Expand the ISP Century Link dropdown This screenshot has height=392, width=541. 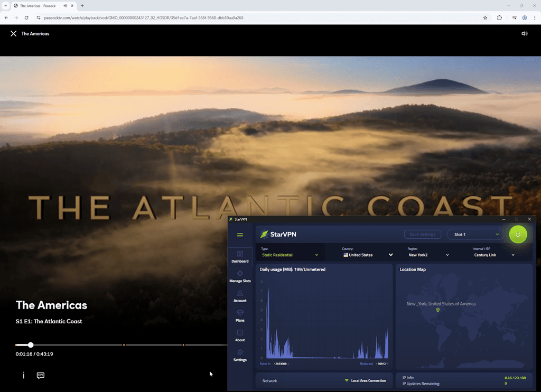coord(494,255)
